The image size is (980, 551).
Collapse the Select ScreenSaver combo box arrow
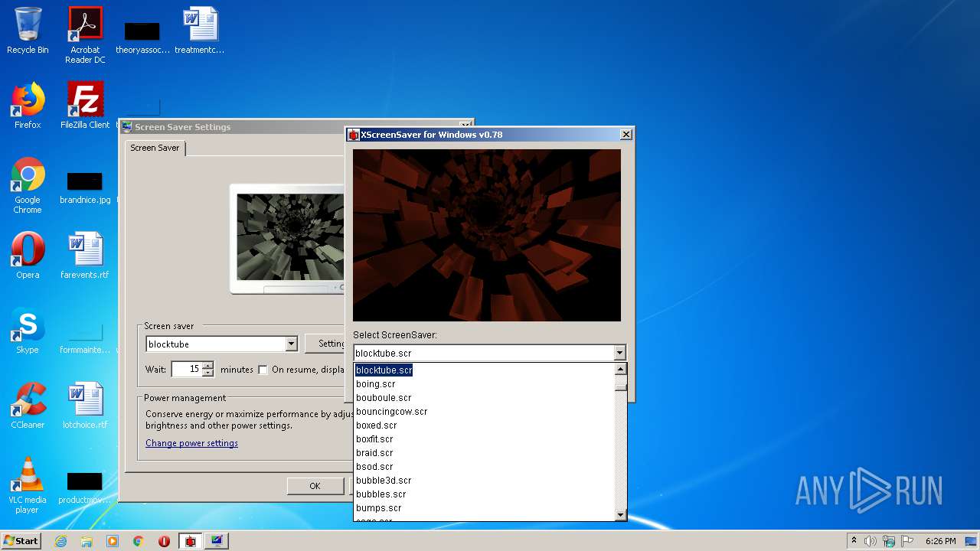tap(619, 353)
